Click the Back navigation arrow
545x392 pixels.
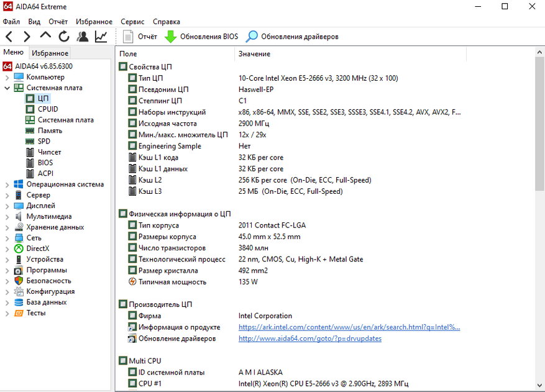tap(9, 37)
